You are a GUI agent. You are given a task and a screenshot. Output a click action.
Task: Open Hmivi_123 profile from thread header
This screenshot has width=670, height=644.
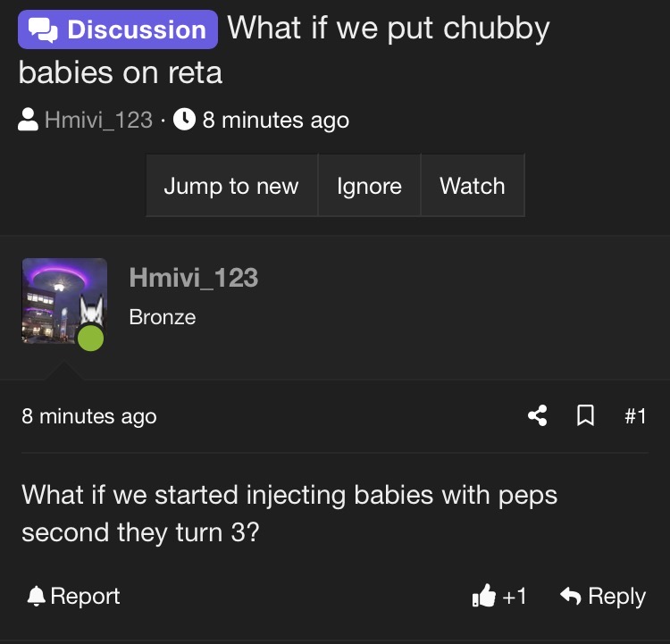[98, 120]
